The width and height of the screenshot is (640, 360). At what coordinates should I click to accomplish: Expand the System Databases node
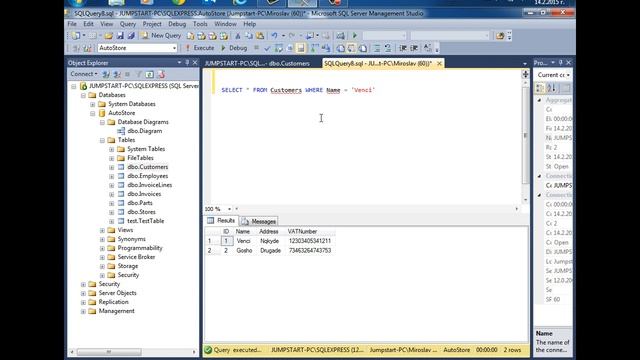tap(93, 104)
